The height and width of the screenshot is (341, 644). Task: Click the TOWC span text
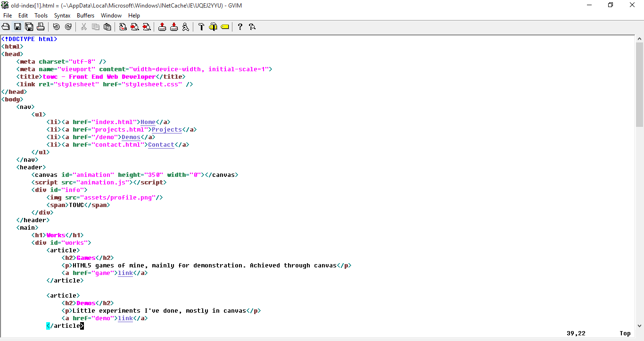coord(76,205)
